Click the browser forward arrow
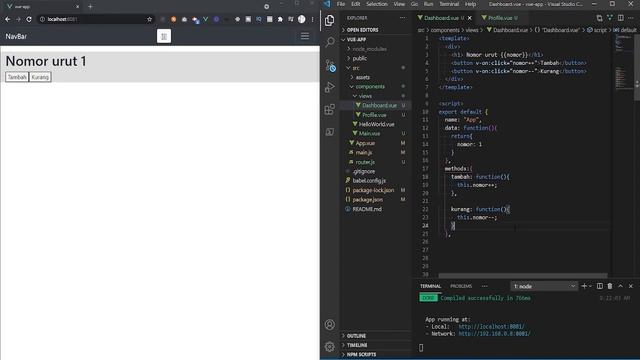The height and width of the screenshot is (360, 640). (18, 19)
